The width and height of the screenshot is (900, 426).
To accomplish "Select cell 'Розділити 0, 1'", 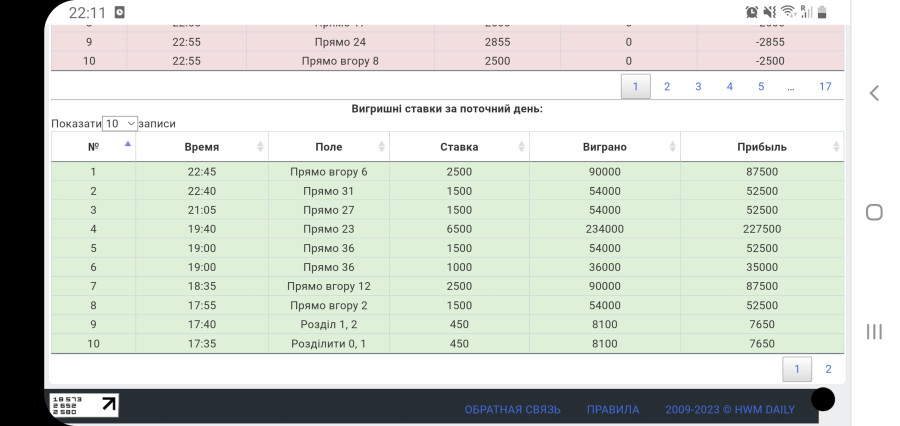I will 329,343.
